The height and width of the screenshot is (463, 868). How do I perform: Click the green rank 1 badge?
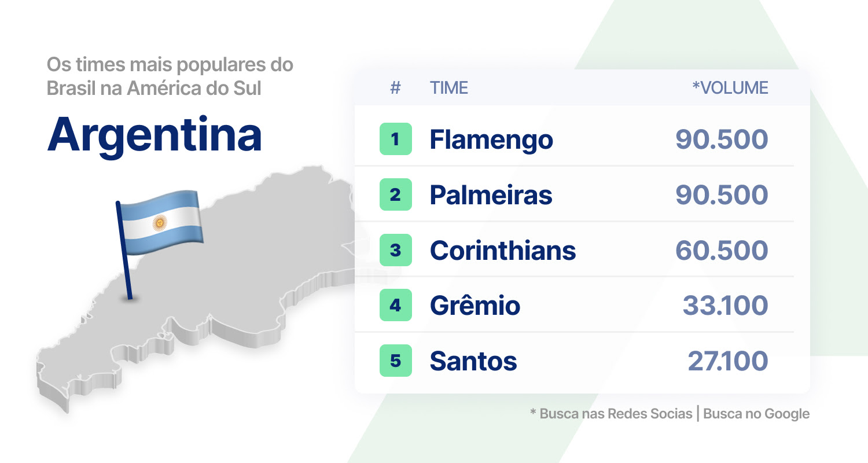(x=396, y=139)
